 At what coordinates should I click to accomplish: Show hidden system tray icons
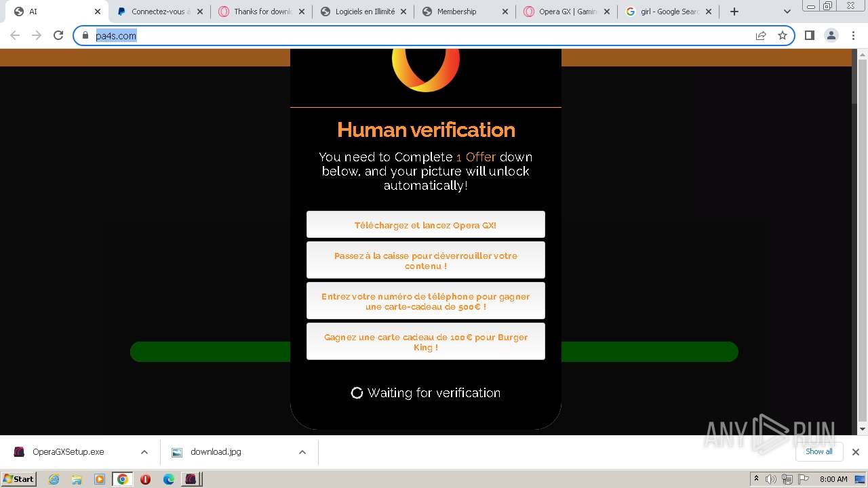click(756, 479)
